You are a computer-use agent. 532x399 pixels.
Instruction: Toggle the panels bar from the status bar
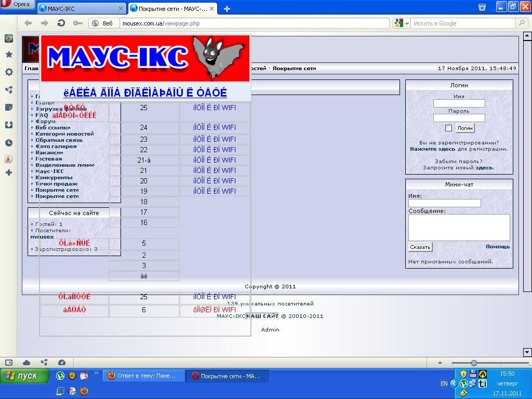[9, 363]
